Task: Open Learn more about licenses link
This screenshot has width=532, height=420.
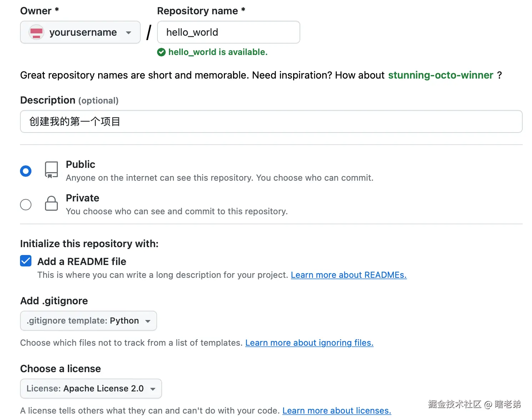Action: [x=337, y=411]
